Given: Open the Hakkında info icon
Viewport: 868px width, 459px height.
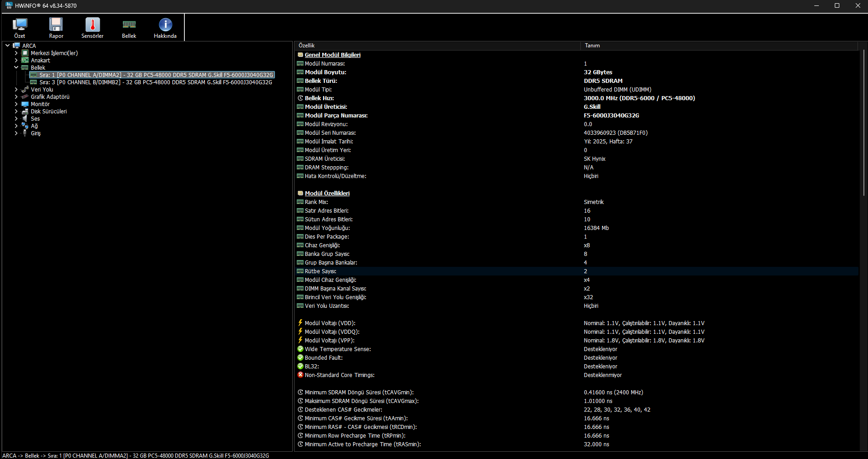Looking at the screenshot, I should click(x=165, y=25).
